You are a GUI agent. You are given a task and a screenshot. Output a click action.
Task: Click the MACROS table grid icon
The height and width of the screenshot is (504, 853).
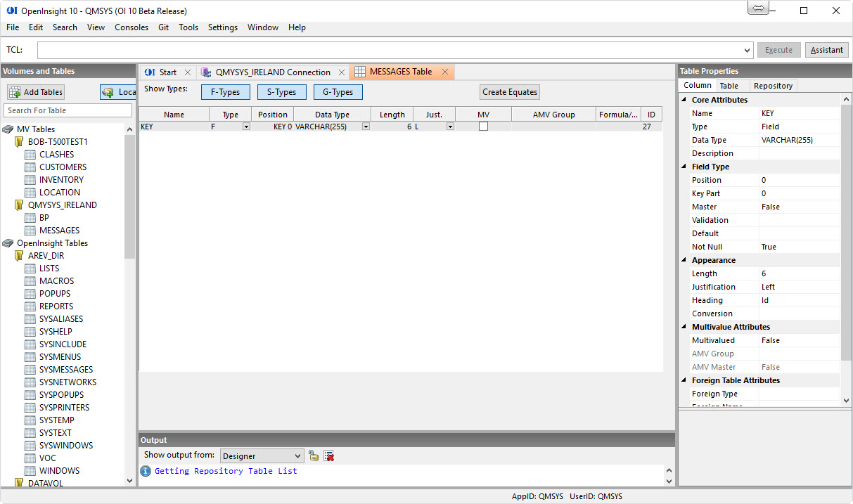click(30, 281)
